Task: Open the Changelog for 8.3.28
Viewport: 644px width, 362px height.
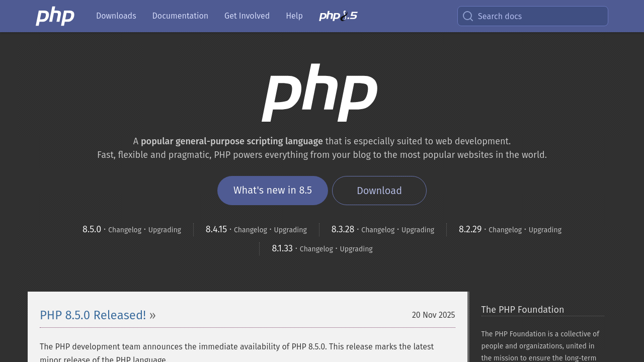Action: 378,229
